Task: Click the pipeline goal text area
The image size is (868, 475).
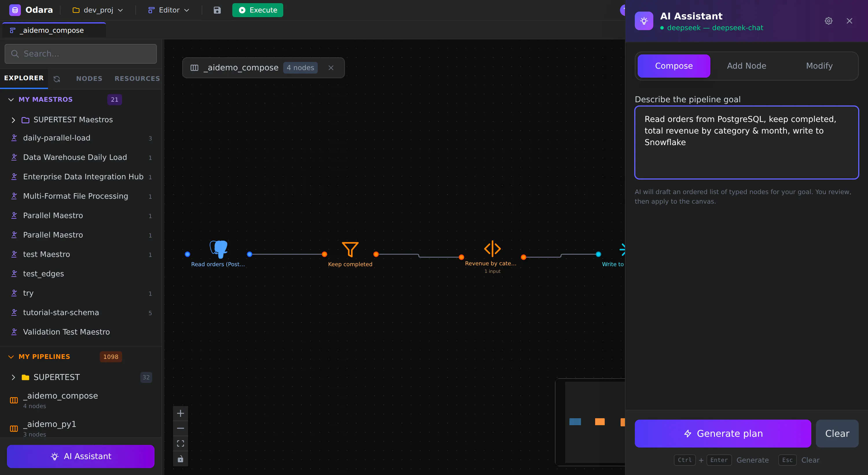Action: [x=746, y=142]
